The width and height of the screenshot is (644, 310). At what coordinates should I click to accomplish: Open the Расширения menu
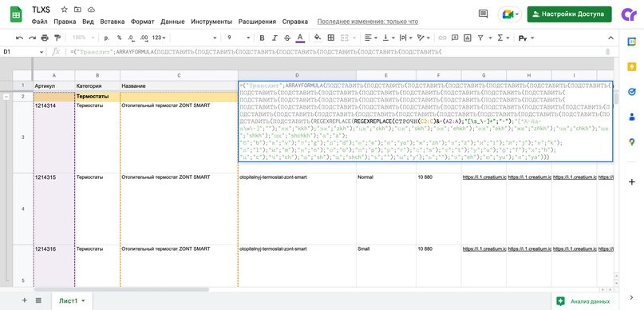pos(257,22)
